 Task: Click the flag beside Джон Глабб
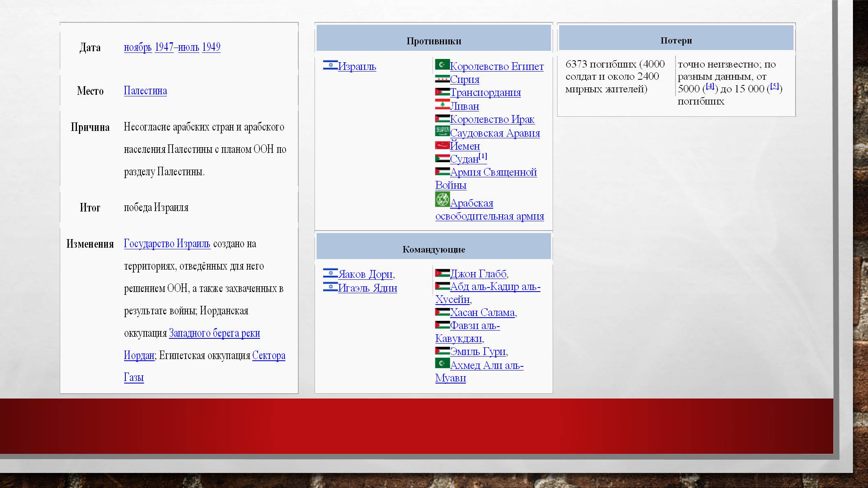[442, 273]
